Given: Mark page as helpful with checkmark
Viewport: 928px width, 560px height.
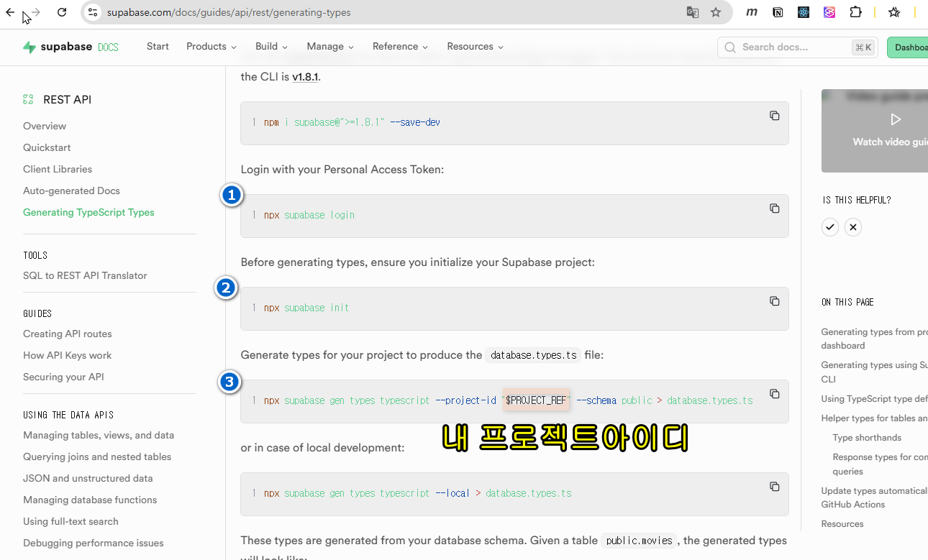Looking at the screenshot, I should point(830,227).
